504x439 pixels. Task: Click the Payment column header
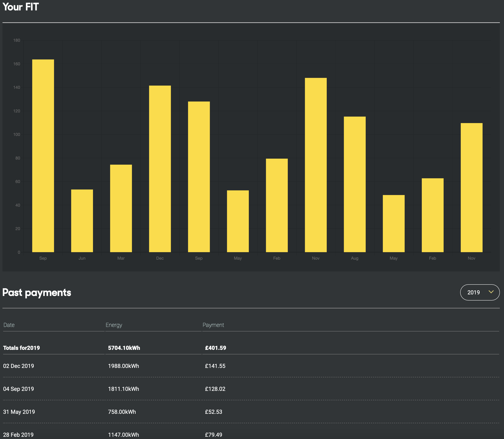213,325
